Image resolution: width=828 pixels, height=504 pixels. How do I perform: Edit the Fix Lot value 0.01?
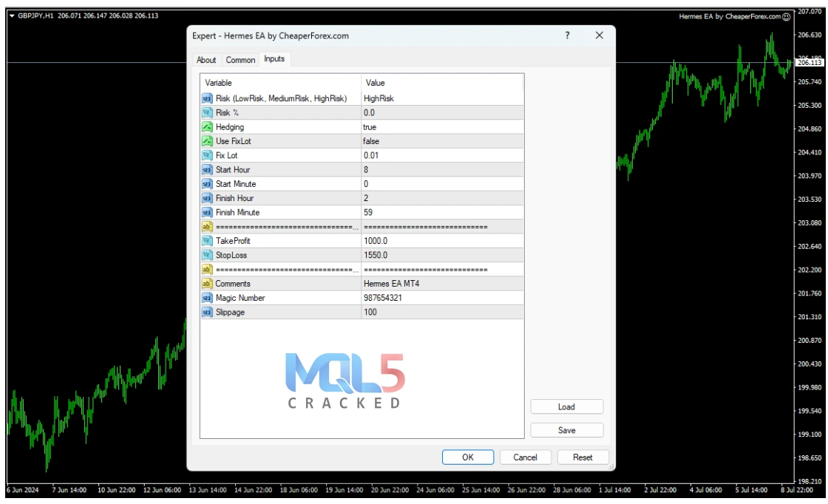[443, 156]
